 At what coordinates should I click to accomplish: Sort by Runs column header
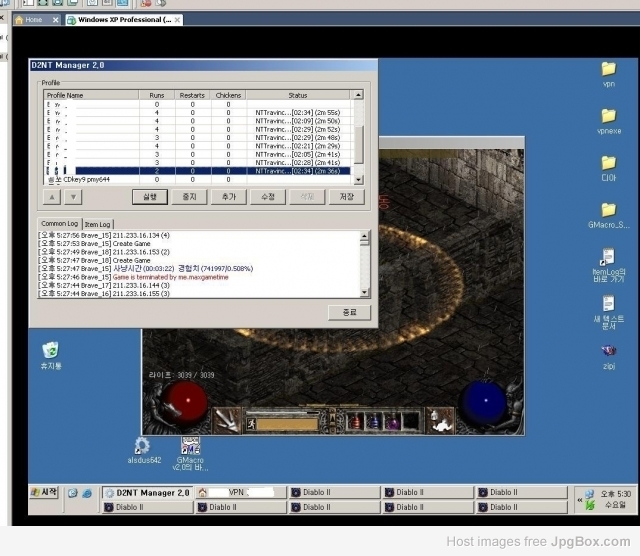157,95
